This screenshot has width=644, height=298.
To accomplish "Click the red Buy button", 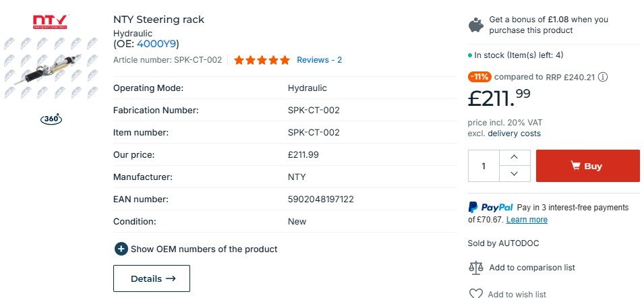I will pyautogui.click(x=588, y=166).
